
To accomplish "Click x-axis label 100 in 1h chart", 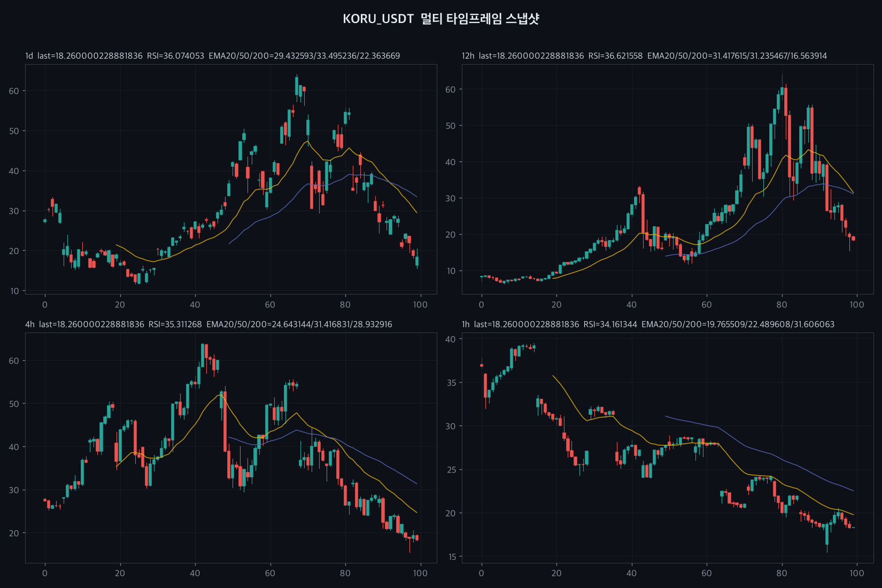I will (x=857, y=573).
